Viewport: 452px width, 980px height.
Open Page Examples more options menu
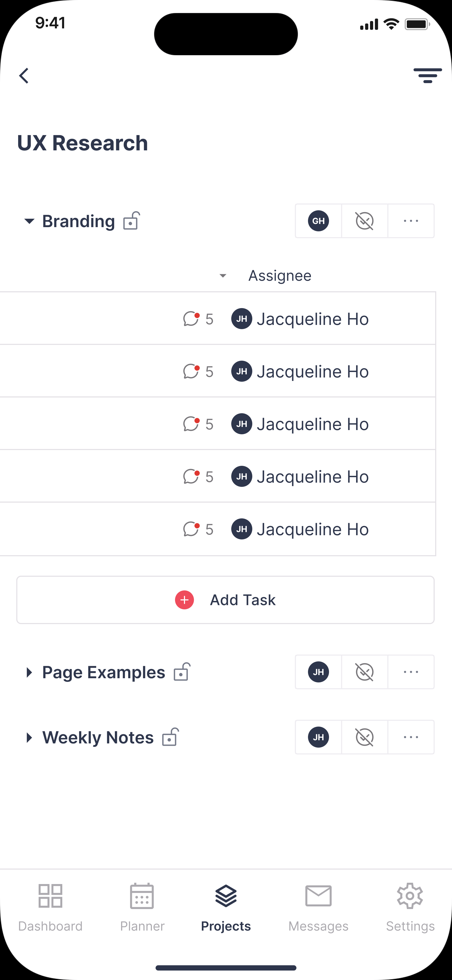[411, 672]
